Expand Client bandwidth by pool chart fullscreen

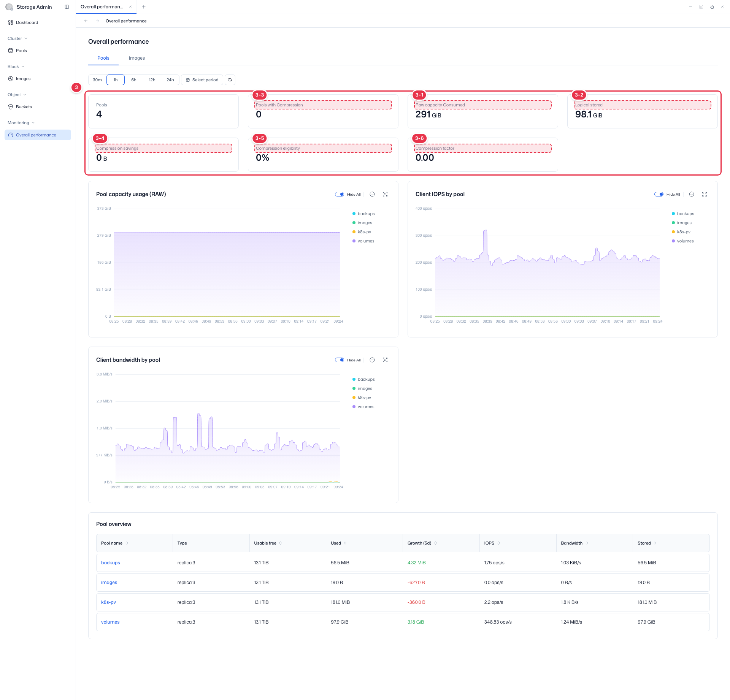tap(385, 360)
